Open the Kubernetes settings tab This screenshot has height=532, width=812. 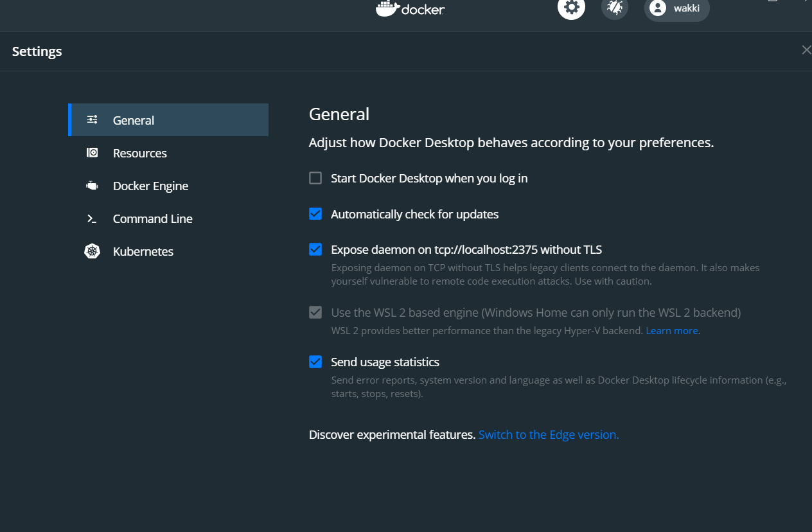pos(168,251)
